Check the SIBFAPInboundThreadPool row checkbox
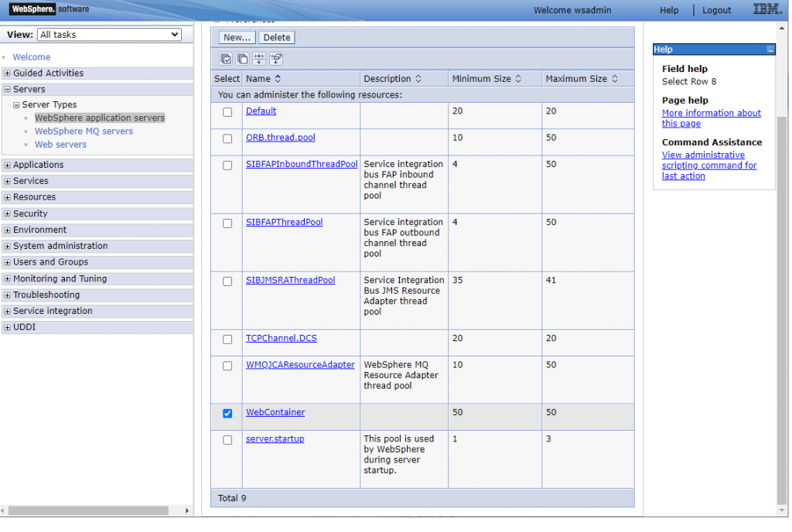Image resolution: width=792 pixels, height=532 pixels. [x=227, y=165]
